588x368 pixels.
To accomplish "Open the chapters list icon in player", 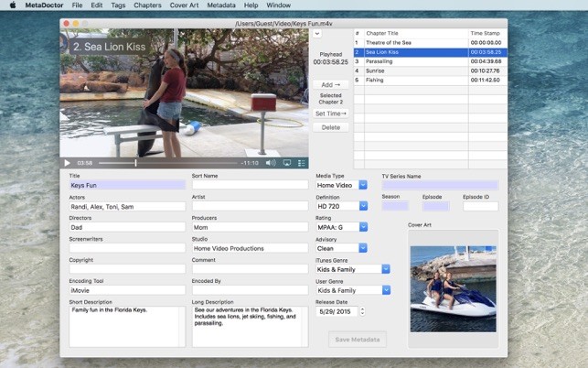I will pos(301,163).
